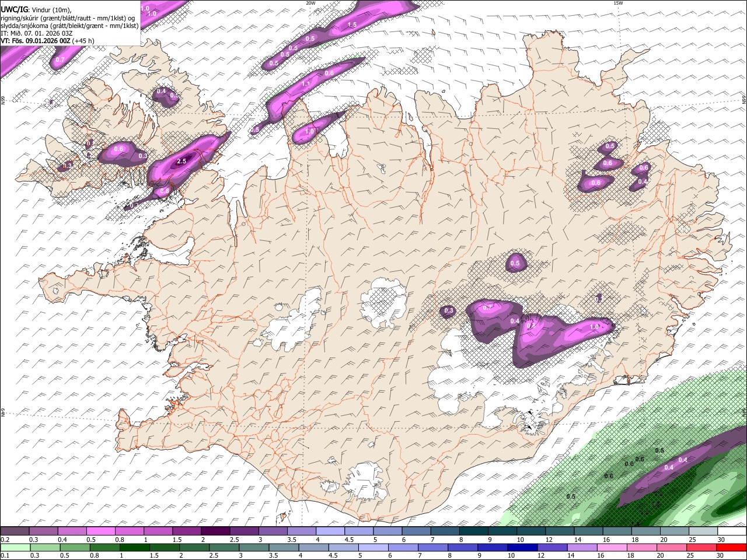Click the 1.1 snowfall label on the map
The height and width of the screenshot is (560, 747).
tap(306, 83)
